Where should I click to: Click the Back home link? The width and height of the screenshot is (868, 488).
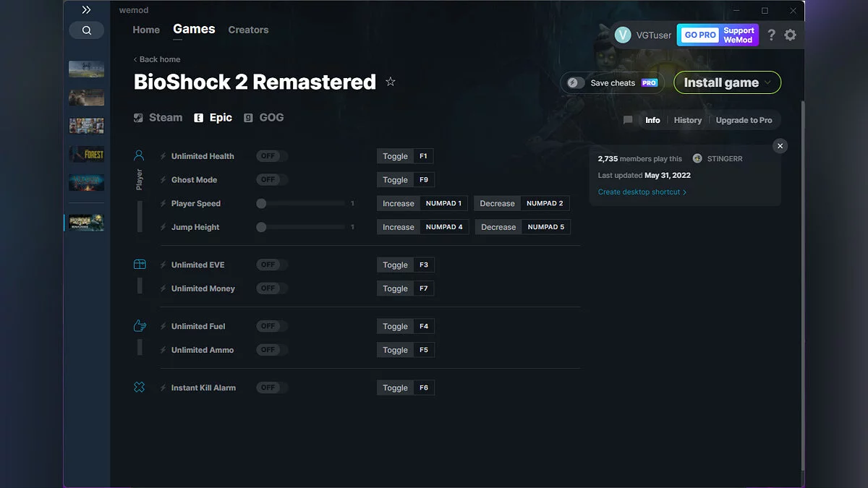(157, 59)
